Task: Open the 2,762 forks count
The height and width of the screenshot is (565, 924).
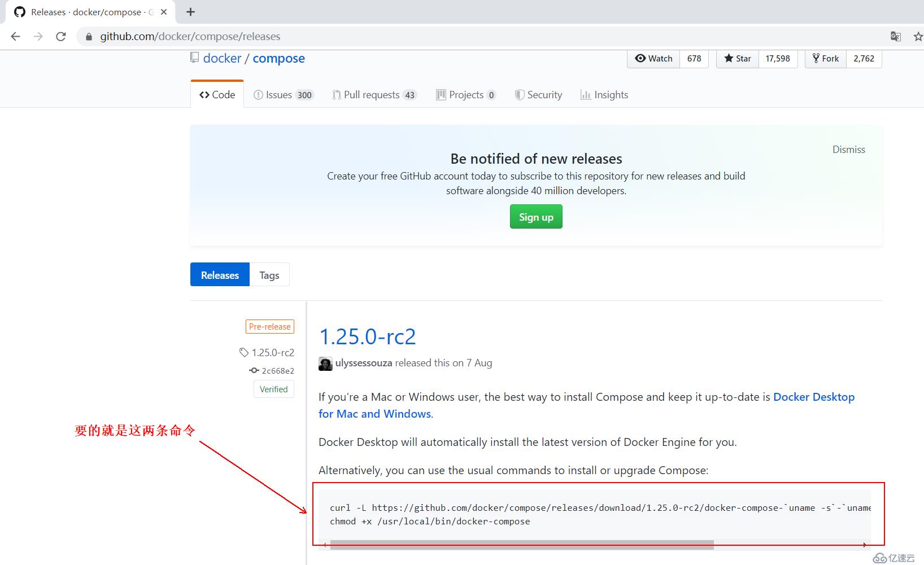Action: pos(864,59)
